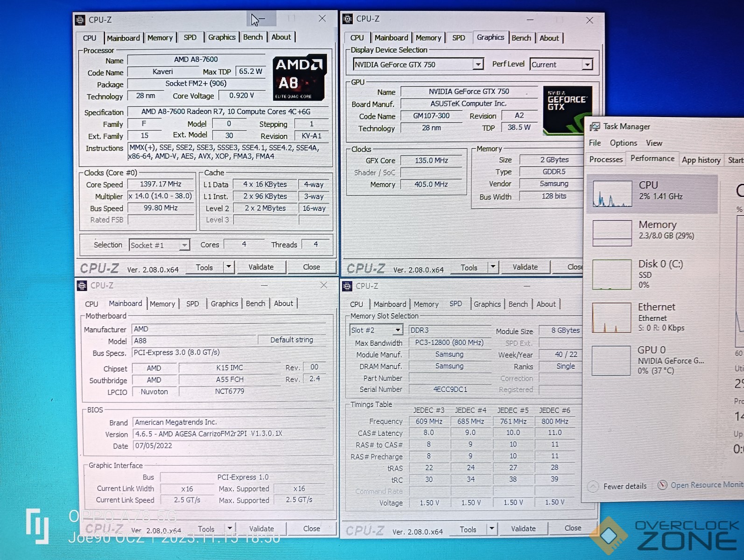Click Validate in Graphics CPU-Z window

[525, 267]
